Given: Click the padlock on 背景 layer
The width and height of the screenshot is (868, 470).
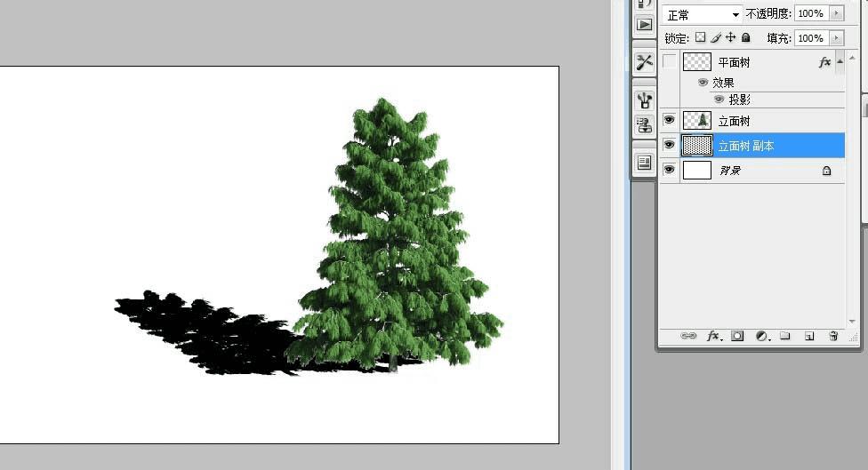Looking at the screenshot, I should [826, 171].
